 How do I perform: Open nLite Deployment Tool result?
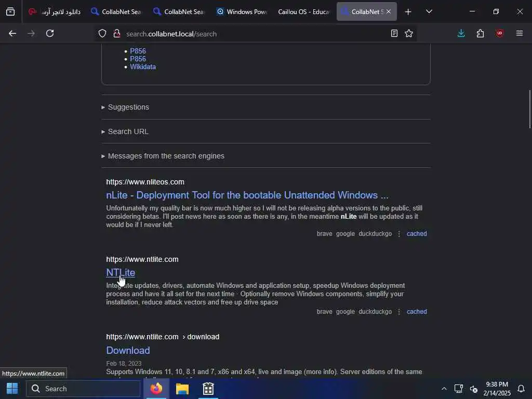point(247,195)
